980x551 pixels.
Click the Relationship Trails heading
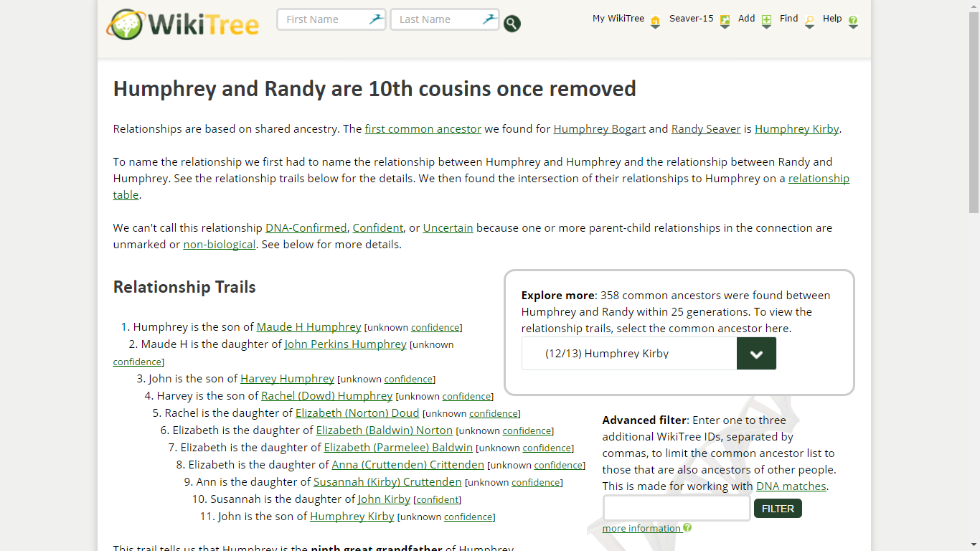coord(184,287)
